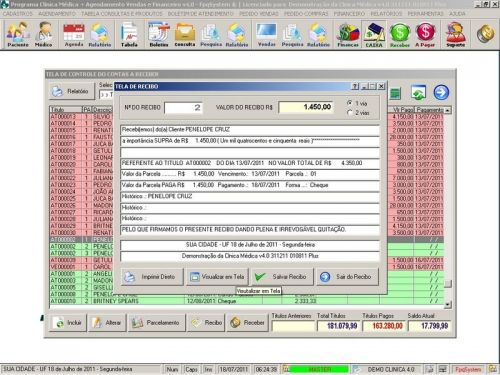
Task: Open the green Receber dollar icon
Action: [x=399, y=34]
